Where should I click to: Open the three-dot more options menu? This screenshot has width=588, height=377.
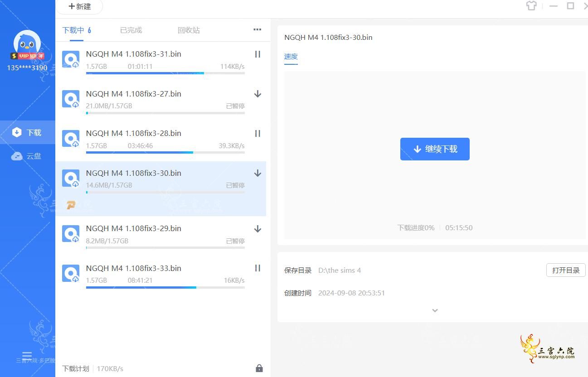(257, 29)
